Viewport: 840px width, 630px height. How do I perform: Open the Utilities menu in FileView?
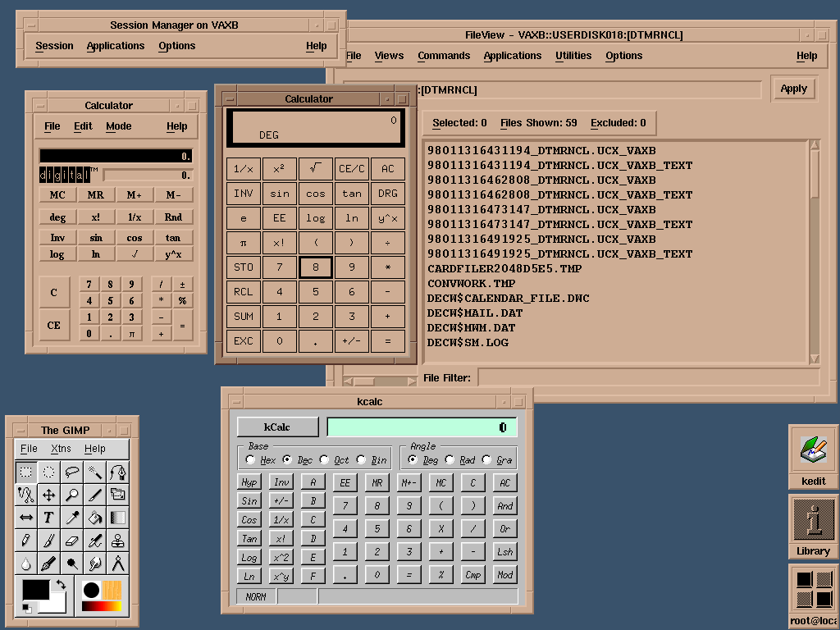(x=573, y=56)
